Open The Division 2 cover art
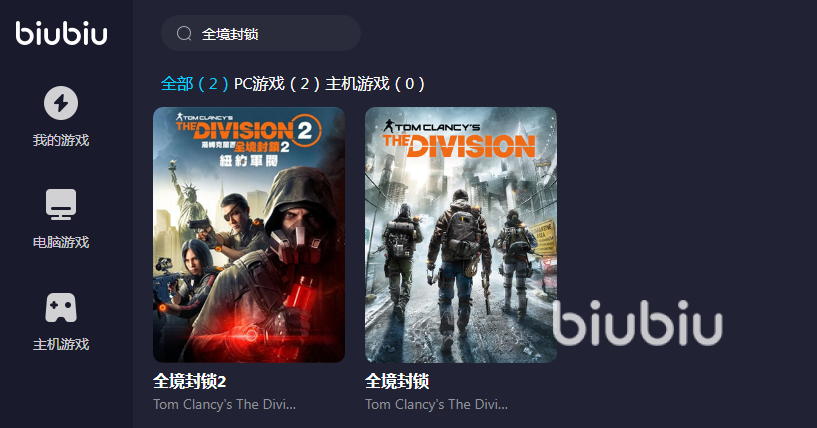This screenshot has height=428, width=817. click(249, 235)
